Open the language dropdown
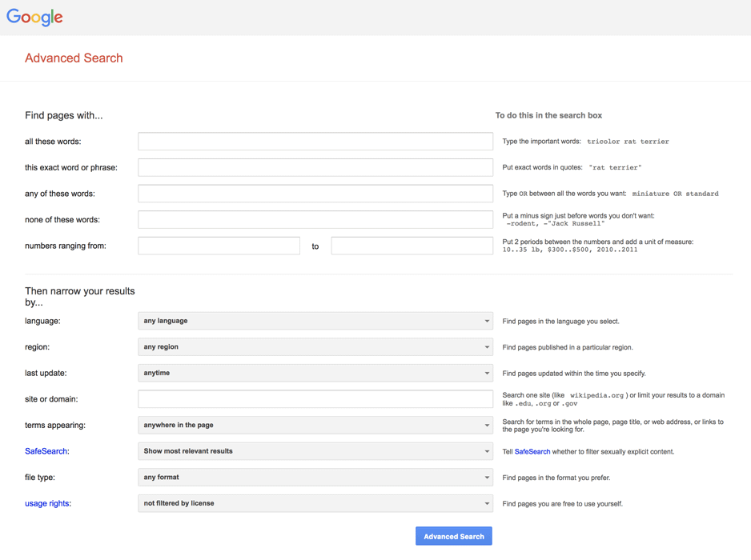The height and width of the screenshot is (560, 751). [x=315, y=321]
